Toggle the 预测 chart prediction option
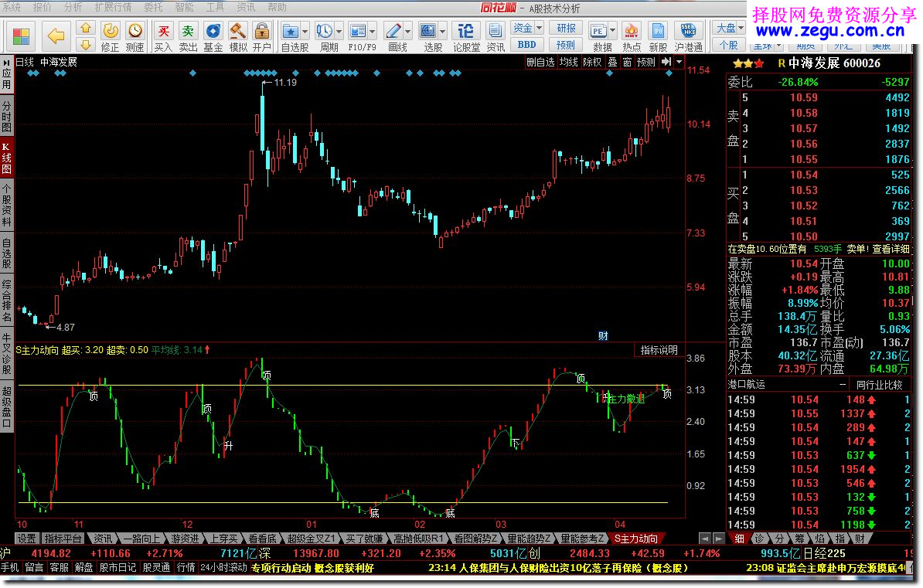This screenshot has height=588, width=923. pyautogui.click(x=645, y=62)
